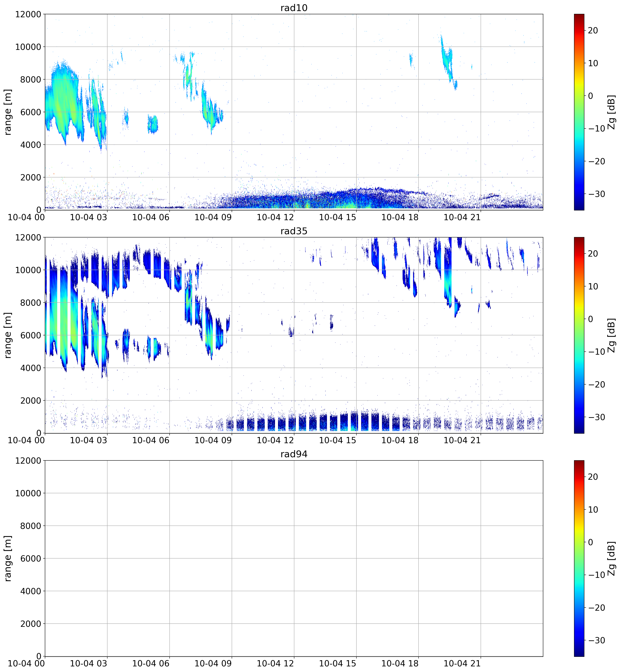Select the 10-04 18 tick under rad35

pos(400,440)
